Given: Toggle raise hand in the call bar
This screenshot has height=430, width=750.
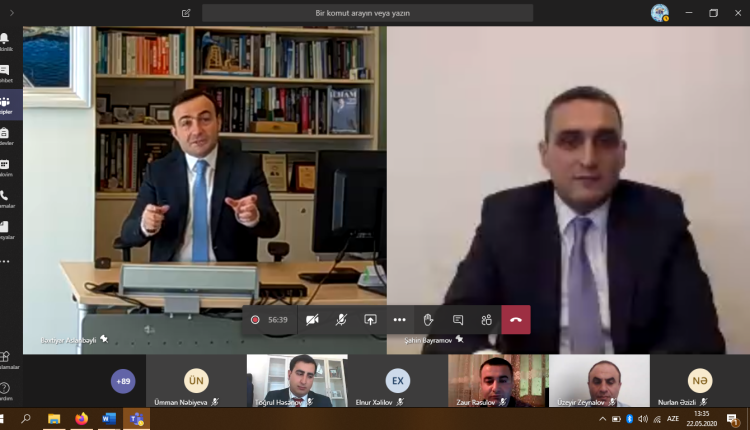Looking at the screenshot, I should (428, 320).
